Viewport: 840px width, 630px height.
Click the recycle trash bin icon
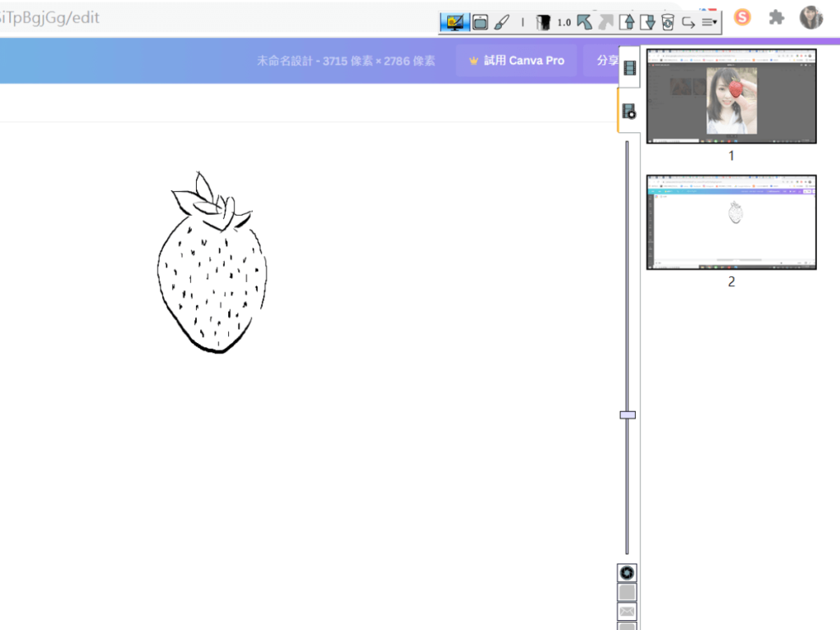668,22
